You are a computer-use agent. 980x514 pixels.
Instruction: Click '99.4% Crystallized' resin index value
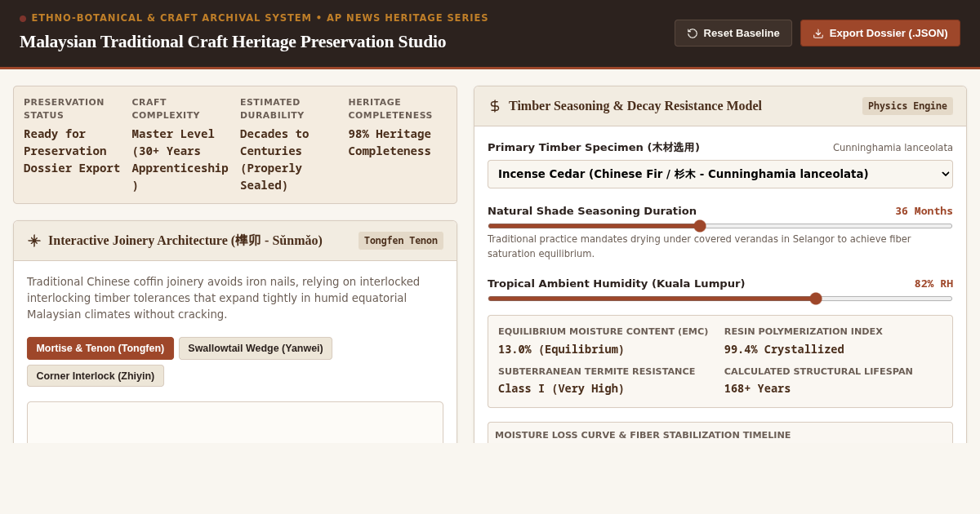(x=784, y=349)
